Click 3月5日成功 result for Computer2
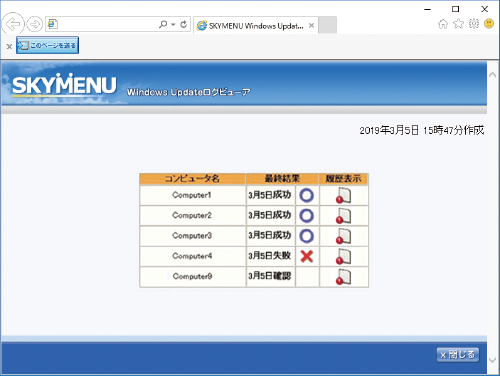 [270, 215]
